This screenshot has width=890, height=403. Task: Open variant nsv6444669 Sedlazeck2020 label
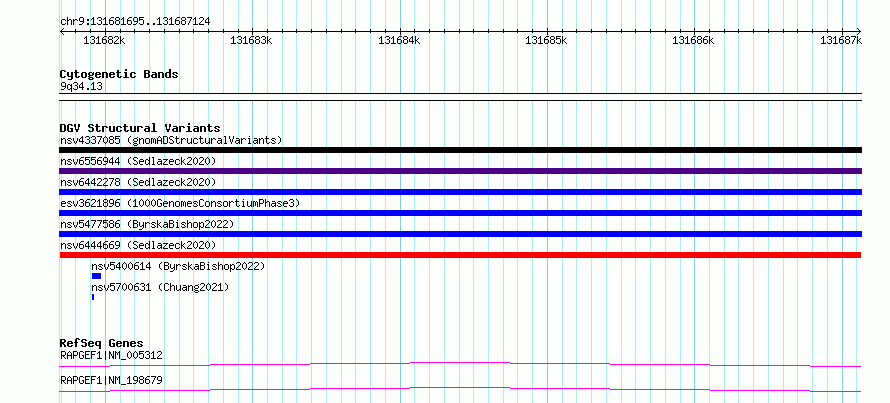tap(138, 245)
